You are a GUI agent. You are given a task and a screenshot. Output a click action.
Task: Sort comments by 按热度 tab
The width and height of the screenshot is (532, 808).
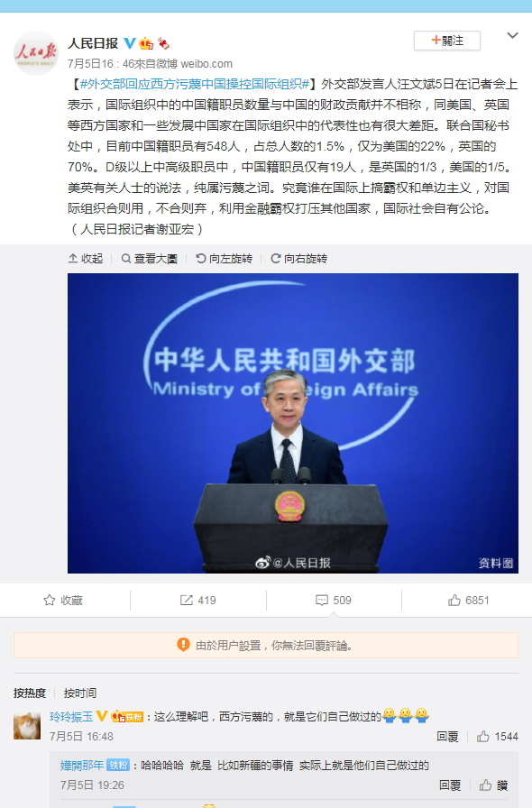coord(30,693)
